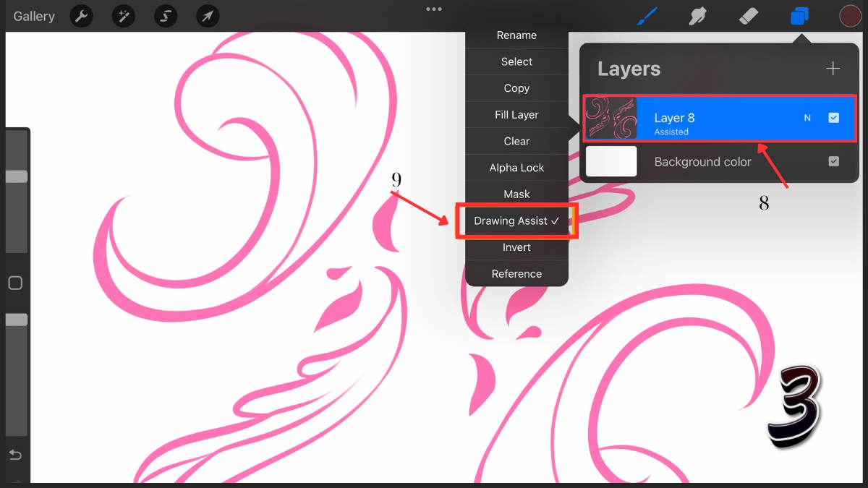Choose Copy from layer menu
This screenshot has height=488, width=868.
point(516,88)
